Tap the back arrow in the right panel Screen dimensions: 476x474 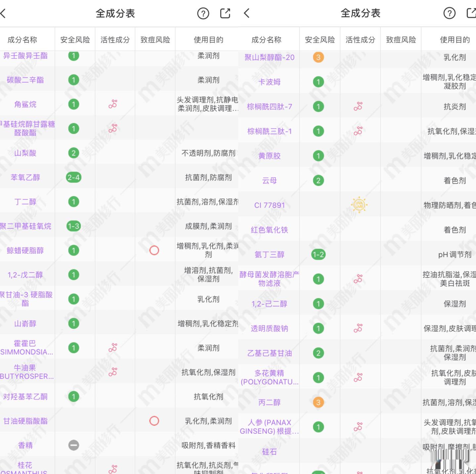247,13
